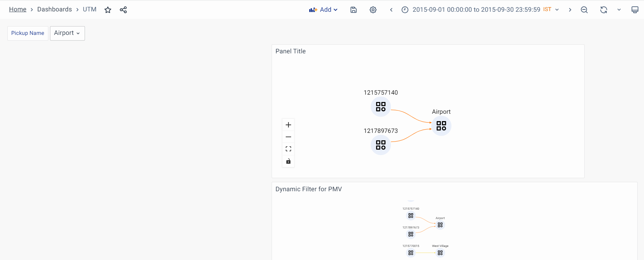
Task: Switch to TV display view mode
Action: pos(635,10)
